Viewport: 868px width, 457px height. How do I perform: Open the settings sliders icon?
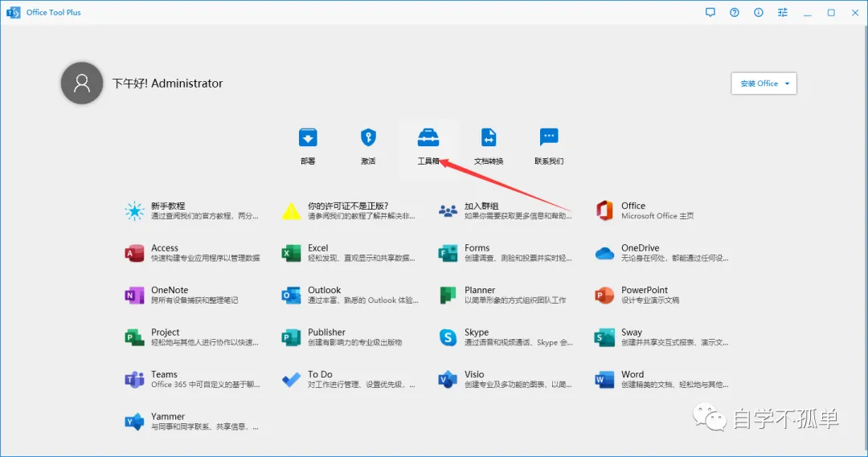[x=782, y=12]
